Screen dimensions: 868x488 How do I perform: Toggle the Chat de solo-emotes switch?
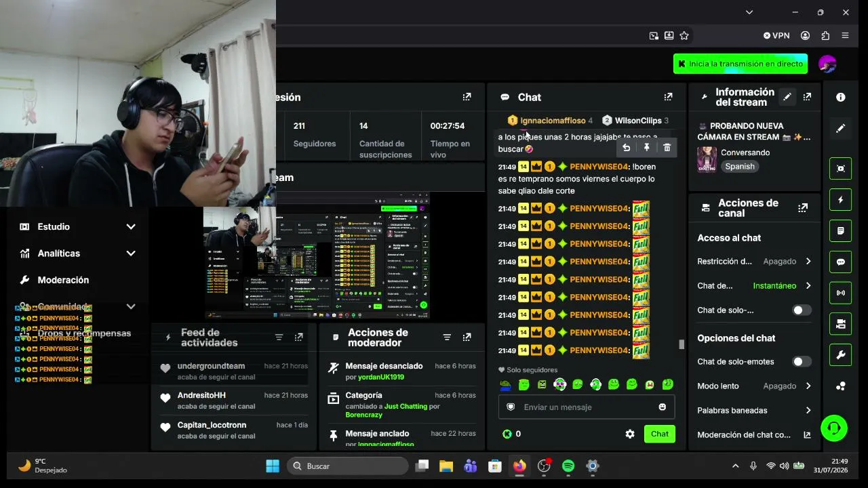pos(802,362)
